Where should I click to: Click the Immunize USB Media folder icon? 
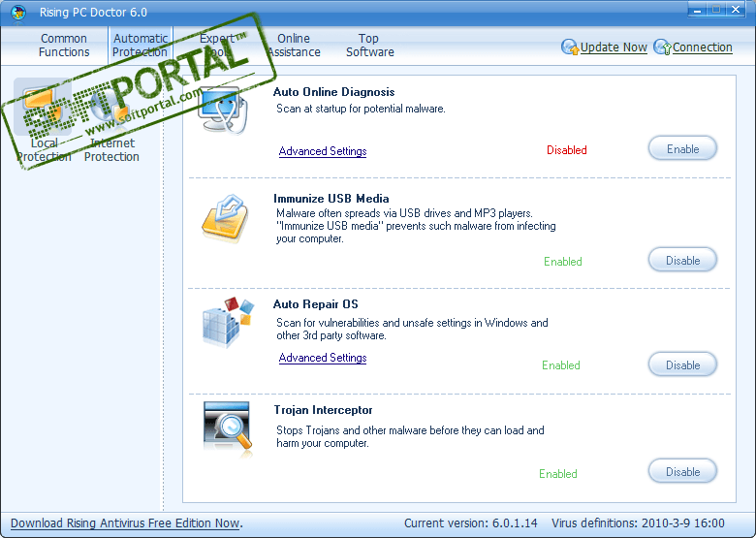[x=225, y=218]
